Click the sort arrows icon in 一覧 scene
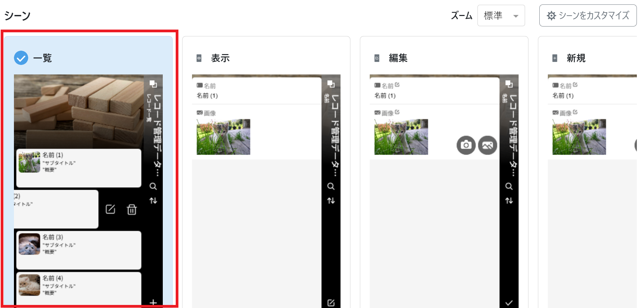 click(153, 201)
